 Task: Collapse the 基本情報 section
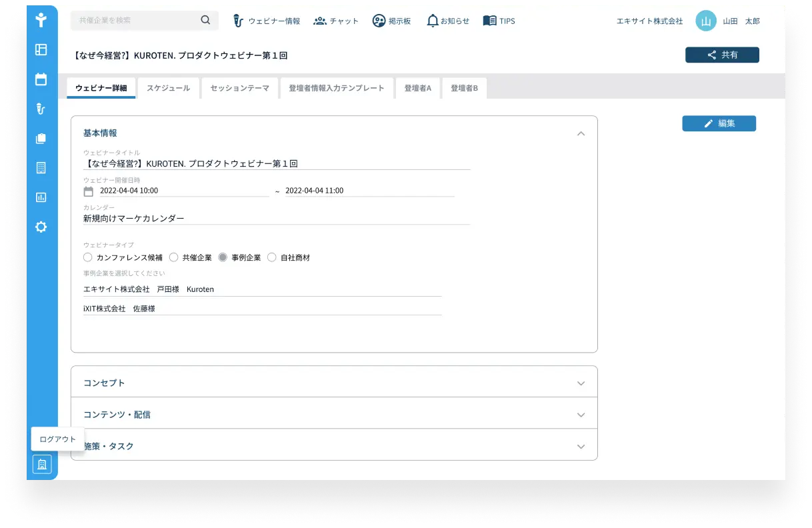pos(581,133)
